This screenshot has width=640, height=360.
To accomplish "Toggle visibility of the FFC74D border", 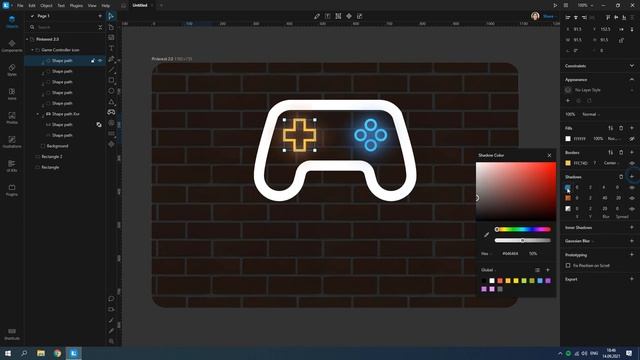I will (632, 163).
